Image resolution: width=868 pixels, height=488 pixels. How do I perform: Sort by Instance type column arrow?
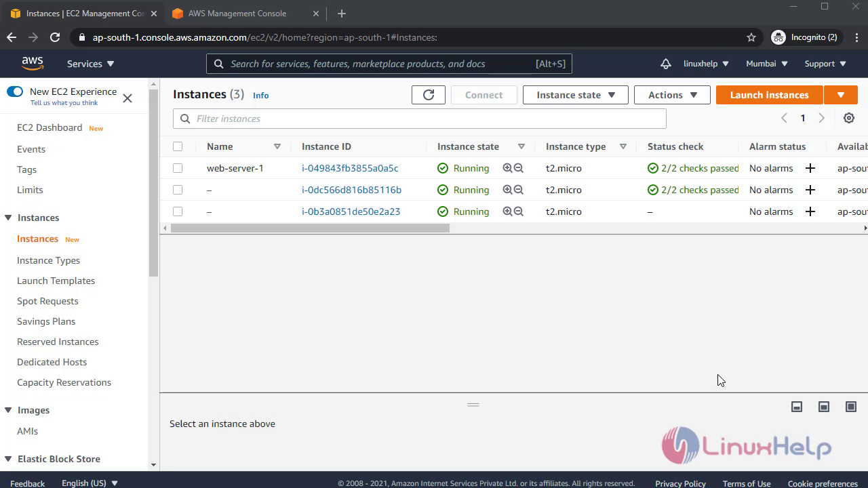pos(623,146)
